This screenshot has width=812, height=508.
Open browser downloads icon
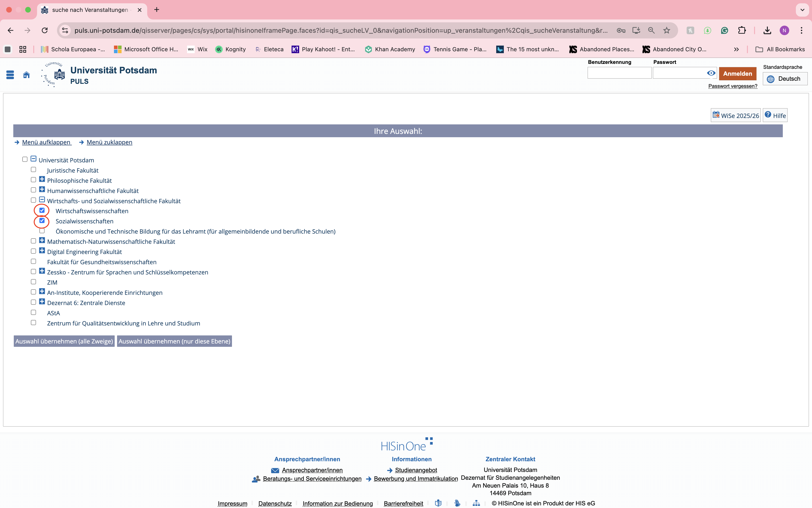pos(767,31)
